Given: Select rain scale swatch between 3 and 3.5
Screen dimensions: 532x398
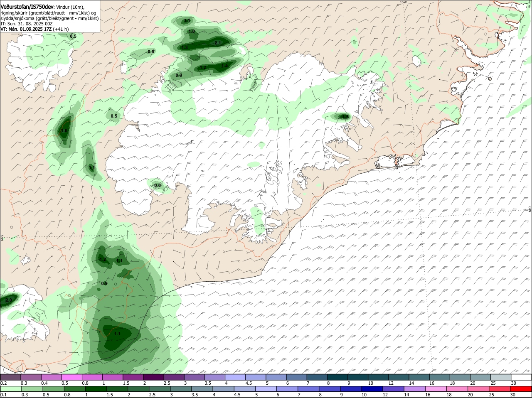Looking at the screenshot, I should [181, 389].
